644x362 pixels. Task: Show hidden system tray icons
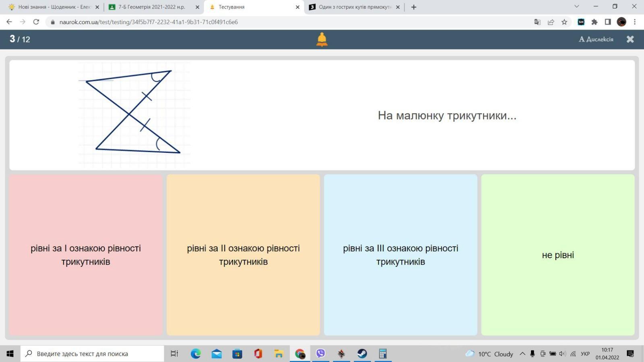522,354
